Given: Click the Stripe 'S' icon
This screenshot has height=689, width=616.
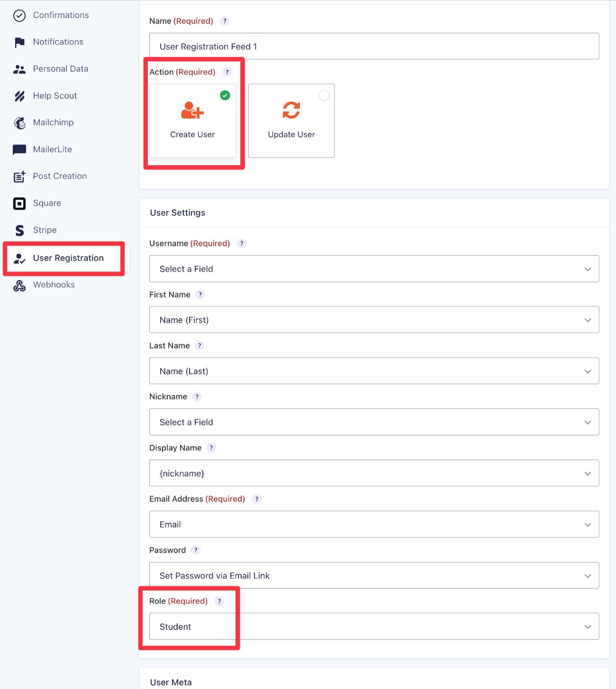Looking at the screenshot, I should click(19, 230).
